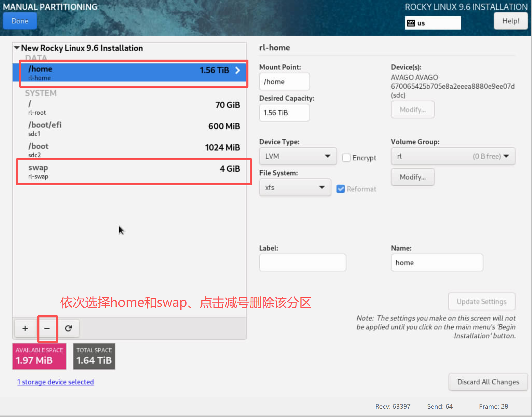Click the Mount Point input field
532x417 pixels.
point(284,82)
